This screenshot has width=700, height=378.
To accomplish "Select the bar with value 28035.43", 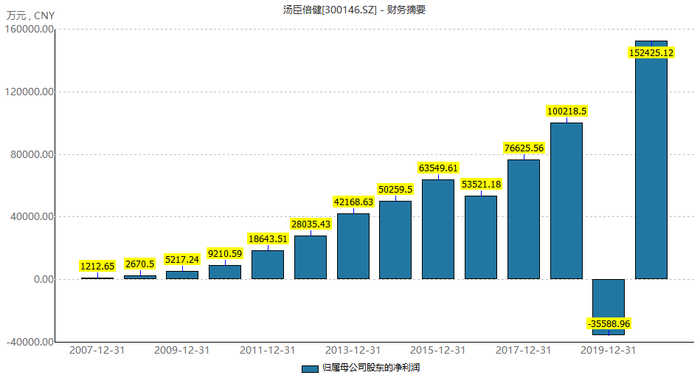I will point(310,257).
